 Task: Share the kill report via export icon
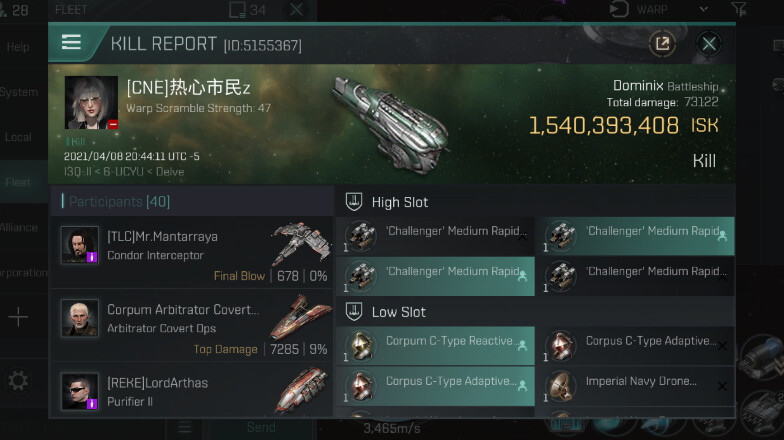pos(661,43)
